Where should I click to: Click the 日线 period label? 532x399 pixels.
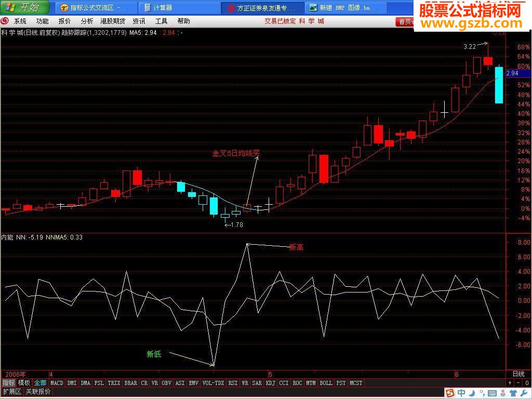[x=518, y=374]
